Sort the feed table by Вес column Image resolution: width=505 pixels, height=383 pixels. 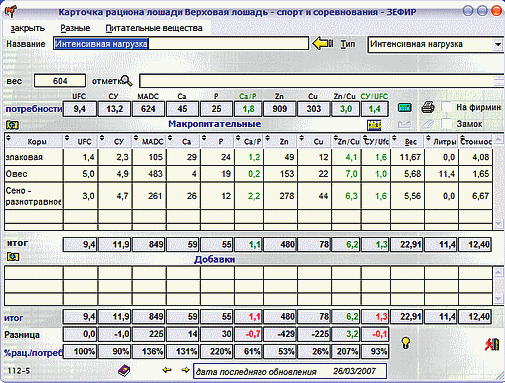(407, 141)
